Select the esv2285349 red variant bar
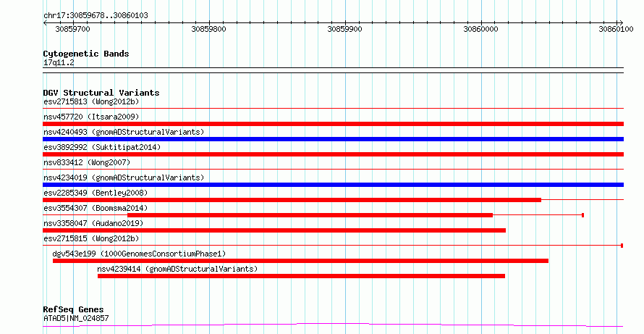Screen dimensions: 644x334 [x=292, y=200]
